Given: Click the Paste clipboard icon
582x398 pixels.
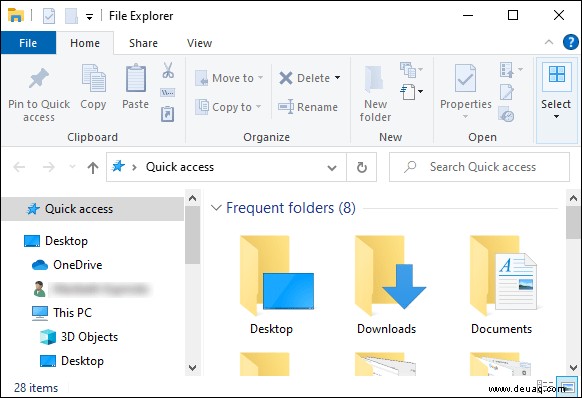Looking at the screenshot, I should (x=135, y=78).
